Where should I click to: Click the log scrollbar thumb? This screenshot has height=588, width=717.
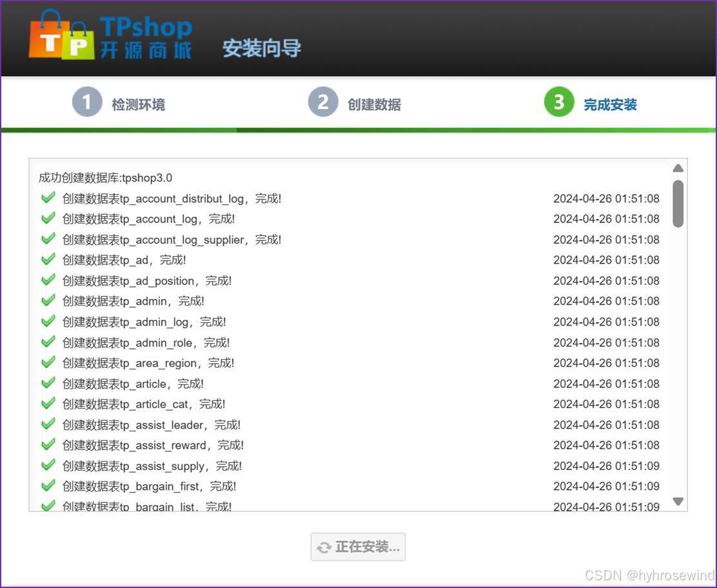[x=678, y=204]
